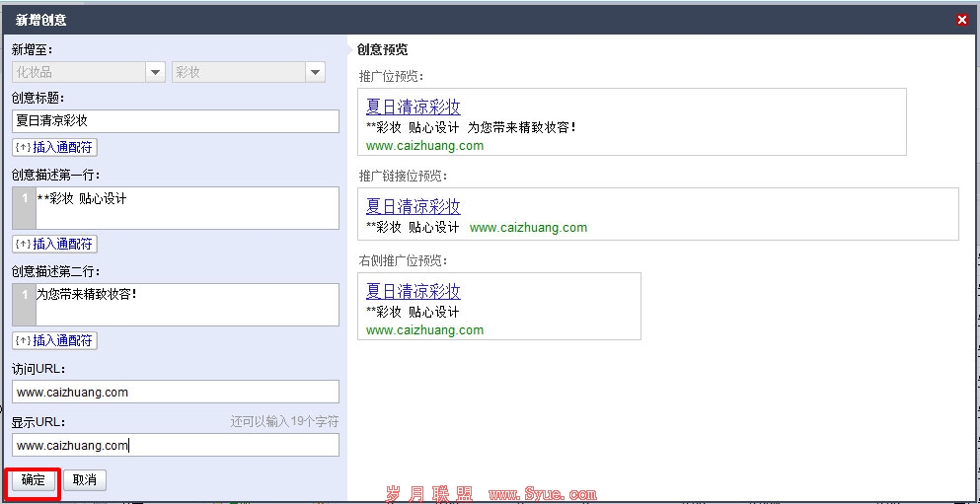Click 插入通配符 below 创意描述第二行
This screenshot has height=504, width=980.
point(55,340)
